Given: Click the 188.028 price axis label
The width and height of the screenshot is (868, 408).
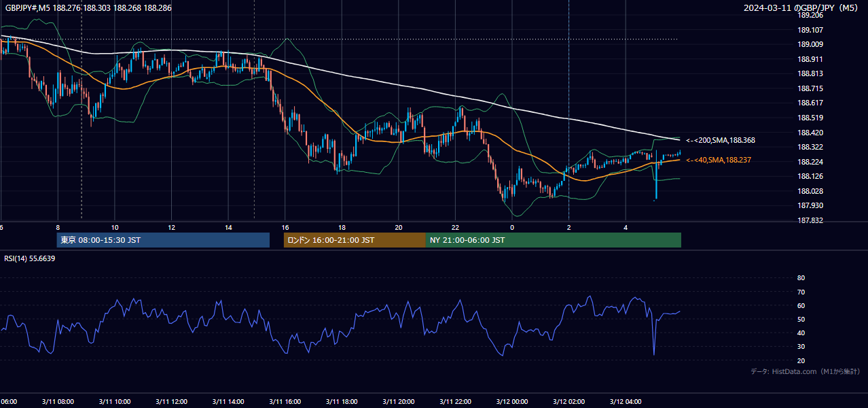Looking at the screenshot, I should (x=810, y=191).
